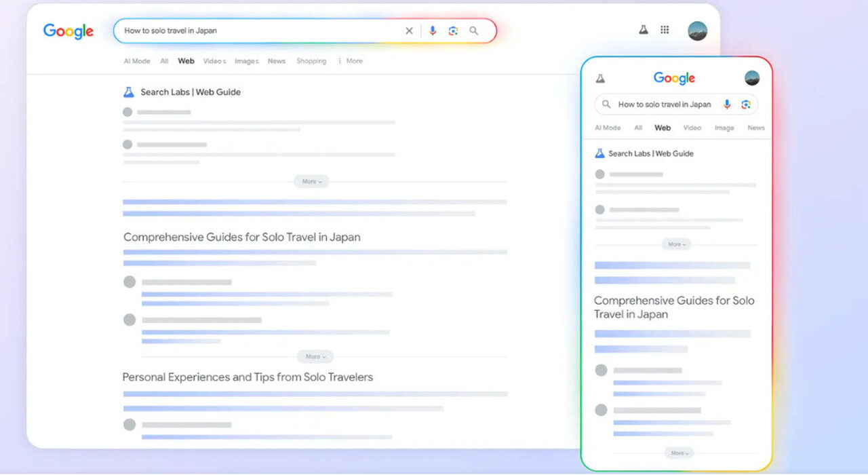Expand the first More button in mobile view

677,244
